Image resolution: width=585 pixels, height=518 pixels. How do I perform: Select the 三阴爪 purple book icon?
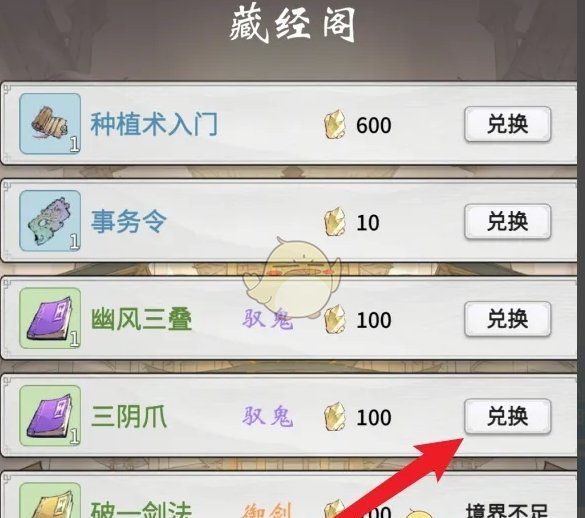click(50, 416)
